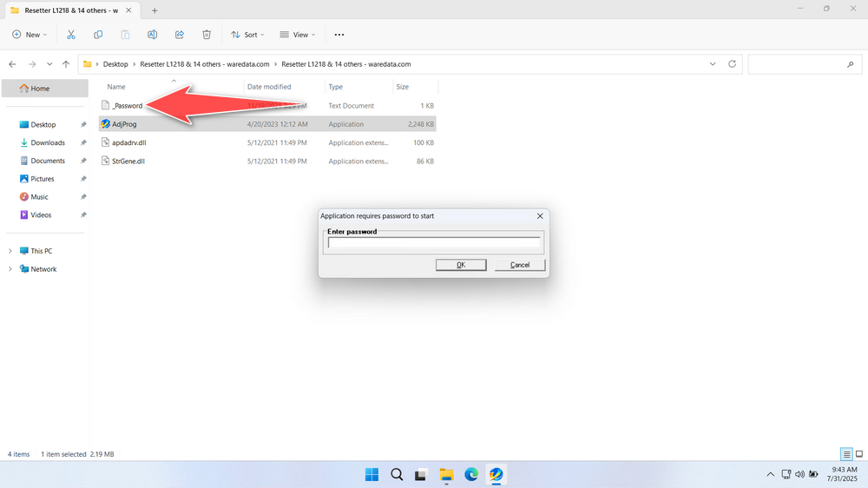
Task: Launch Microsoft Edge from taskbar
Action: (471, 474)
